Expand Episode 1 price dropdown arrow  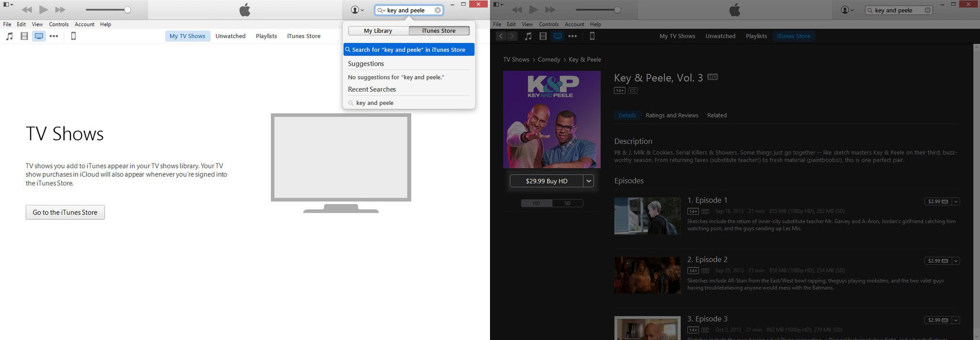point(956,202)
